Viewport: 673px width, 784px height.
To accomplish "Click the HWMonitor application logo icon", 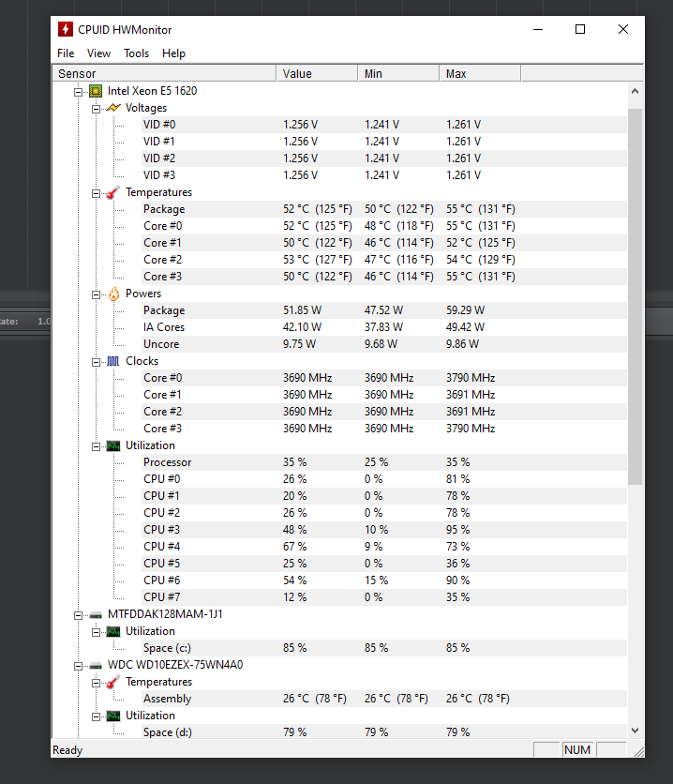I will (x=65, y=29).
